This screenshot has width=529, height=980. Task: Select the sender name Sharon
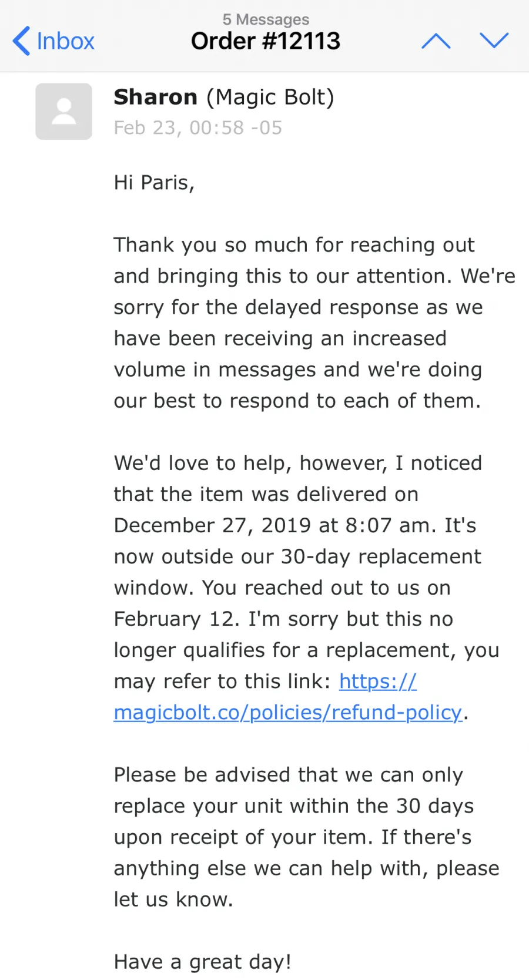click(x=155, y=97)
